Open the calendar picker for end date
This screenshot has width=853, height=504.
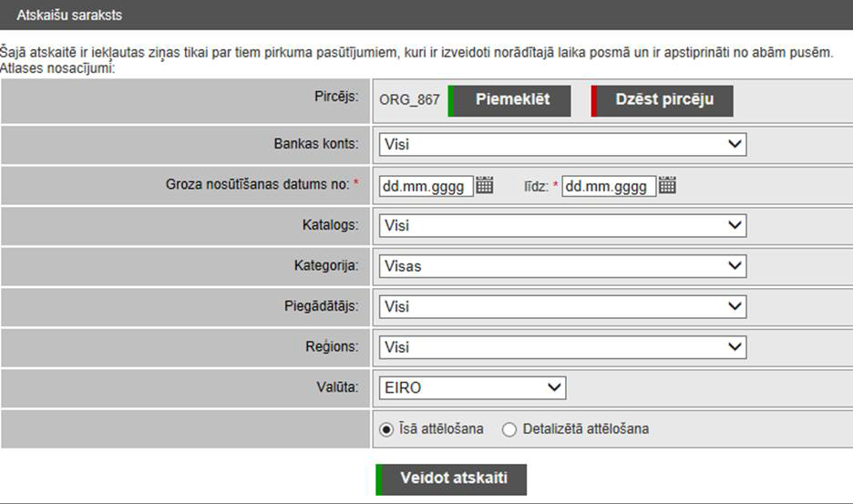(667, 186)
